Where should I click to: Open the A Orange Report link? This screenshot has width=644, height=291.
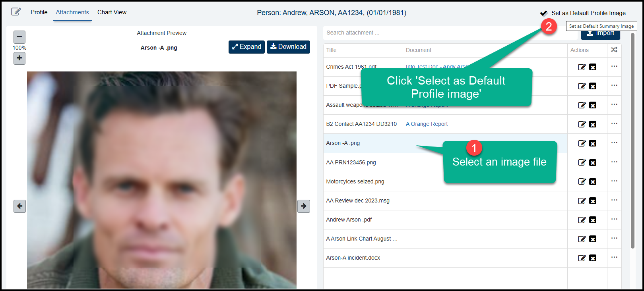tap(427, 124)
